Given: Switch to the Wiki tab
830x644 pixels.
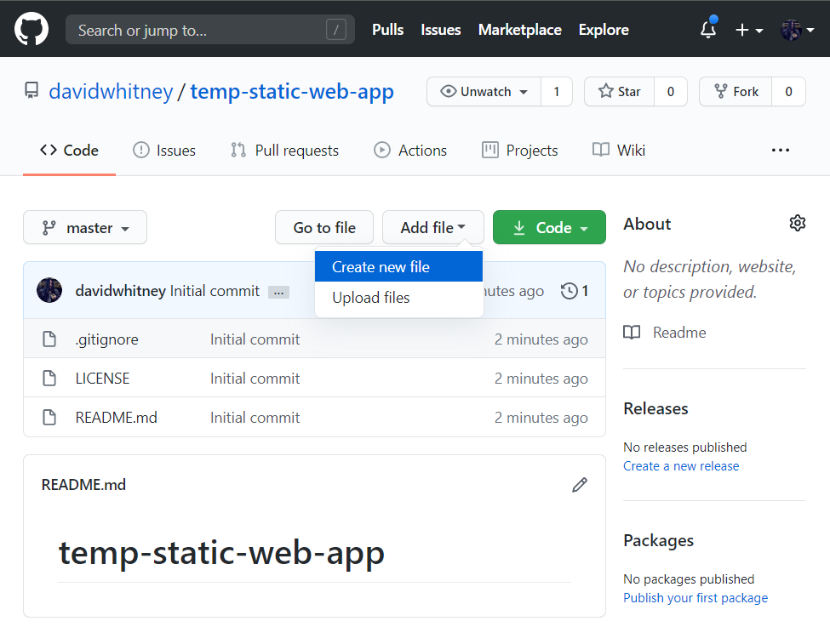Looking at the screenshot, I should coord(619,151).
